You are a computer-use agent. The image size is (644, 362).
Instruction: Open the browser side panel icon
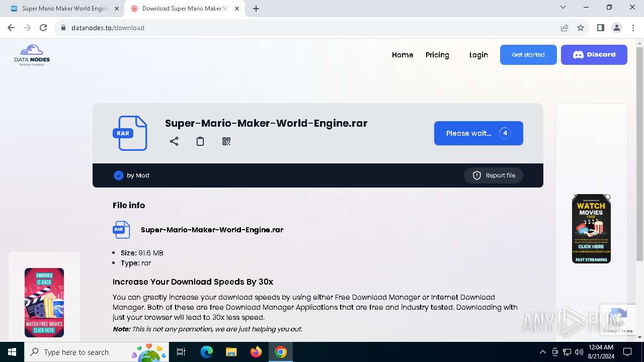pyautogui.click(x=600, y=28)
